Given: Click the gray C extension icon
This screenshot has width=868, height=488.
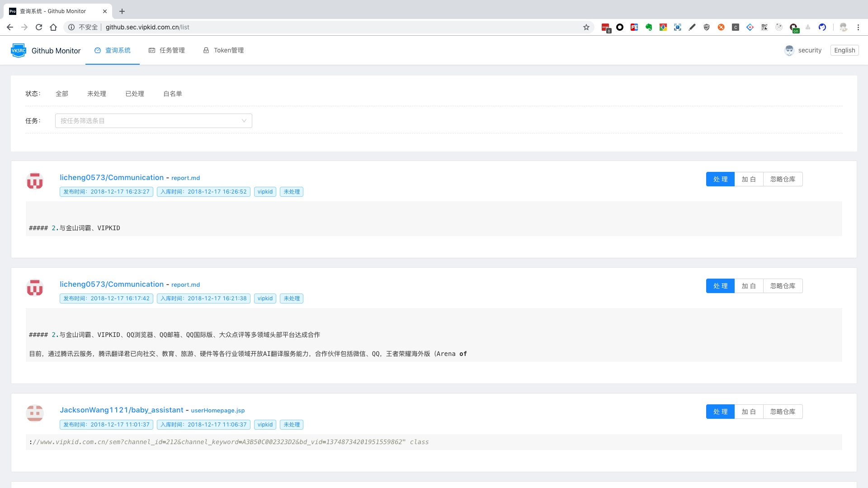Looking at the screenshot, I should point(736,27).
